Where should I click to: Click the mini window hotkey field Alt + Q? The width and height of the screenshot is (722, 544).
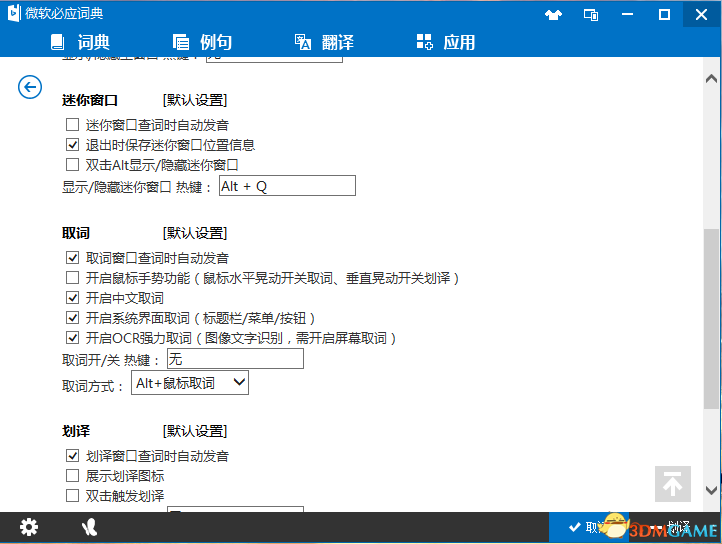[287, 186]
